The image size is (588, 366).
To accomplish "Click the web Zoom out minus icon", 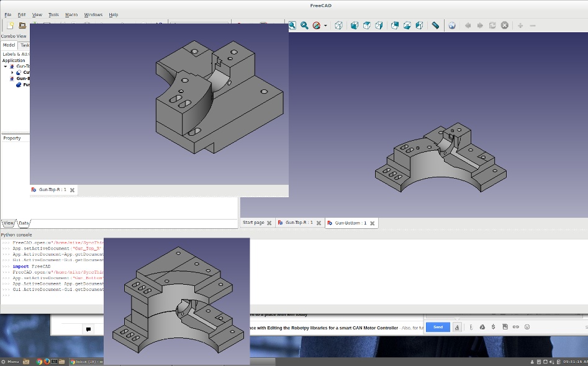I will click(x=533, y=25).
